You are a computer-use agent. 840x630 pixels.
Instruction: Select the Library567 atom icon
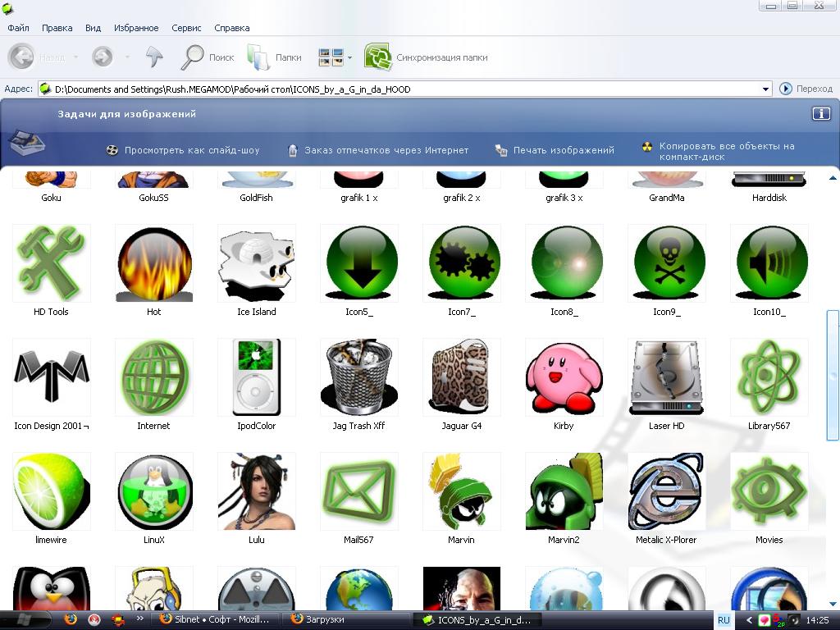769,377
